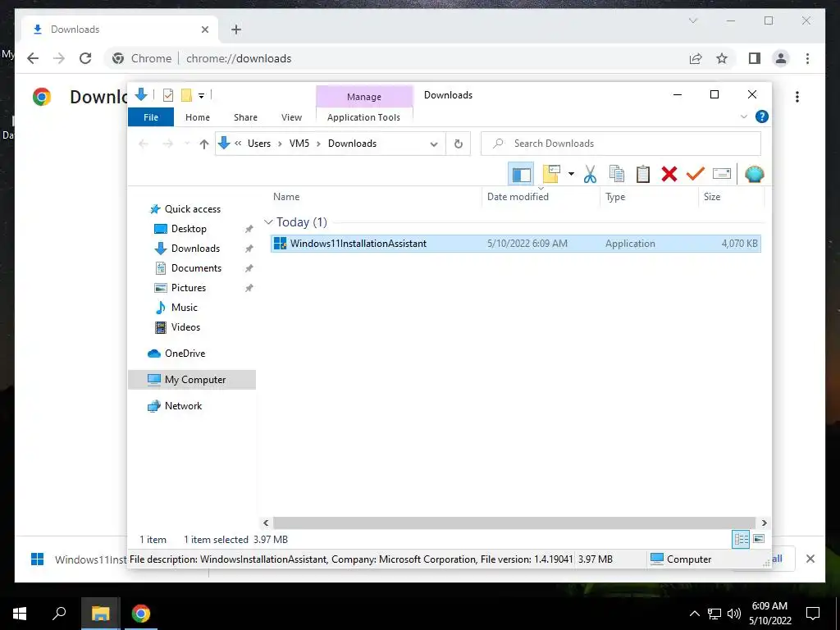Click VM5 in the address breadcrumb
The image size is (840, 630).
(x=299, y=144)
